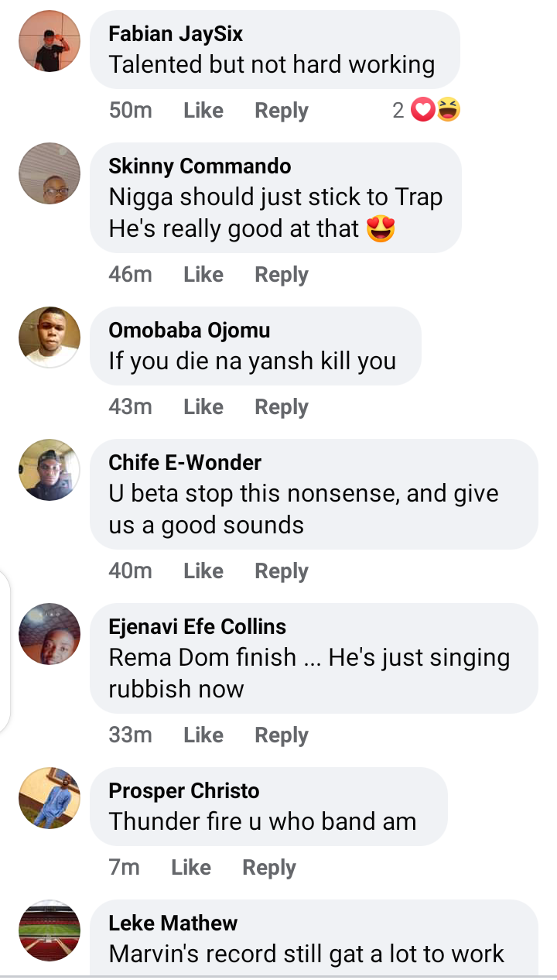Open Chife E-Wonder's profile picture
Screen dimensions: 557x980
click(50, 470)
